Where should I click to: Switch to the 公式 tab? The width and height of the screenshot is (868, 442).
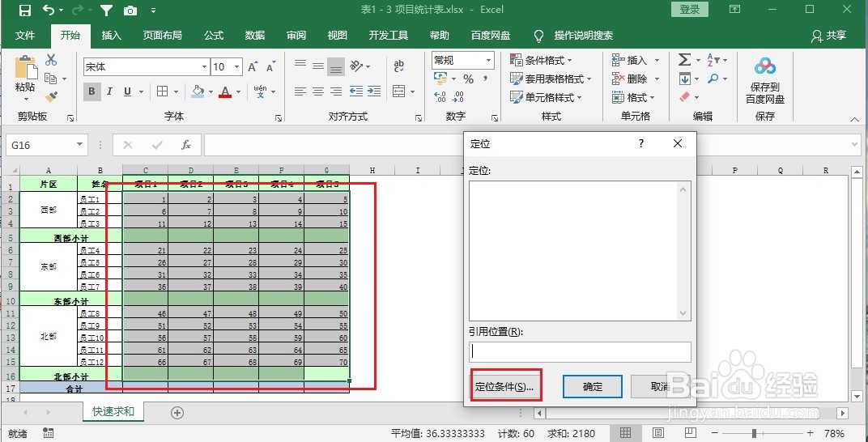[214, 36]
